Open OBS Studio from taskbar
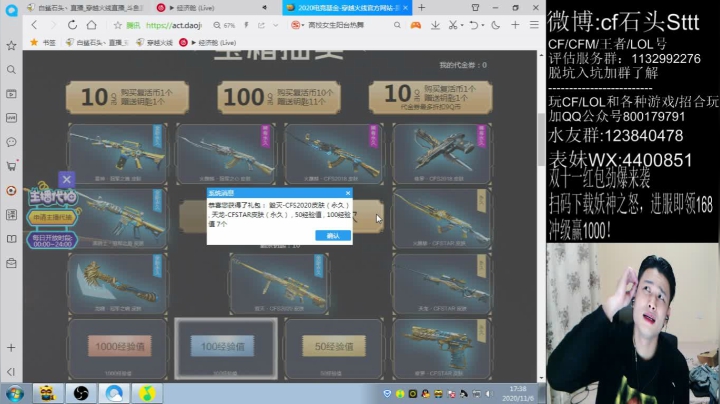The width and height of the screenshot is (720, 404). [x=81, y=393]
